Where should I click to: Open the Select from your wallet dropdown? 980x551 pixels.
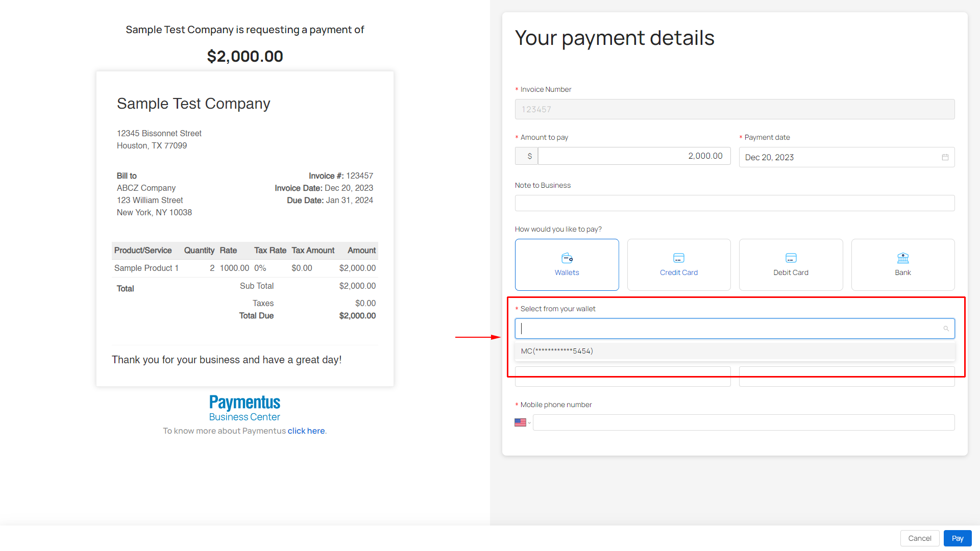point(730,329)
